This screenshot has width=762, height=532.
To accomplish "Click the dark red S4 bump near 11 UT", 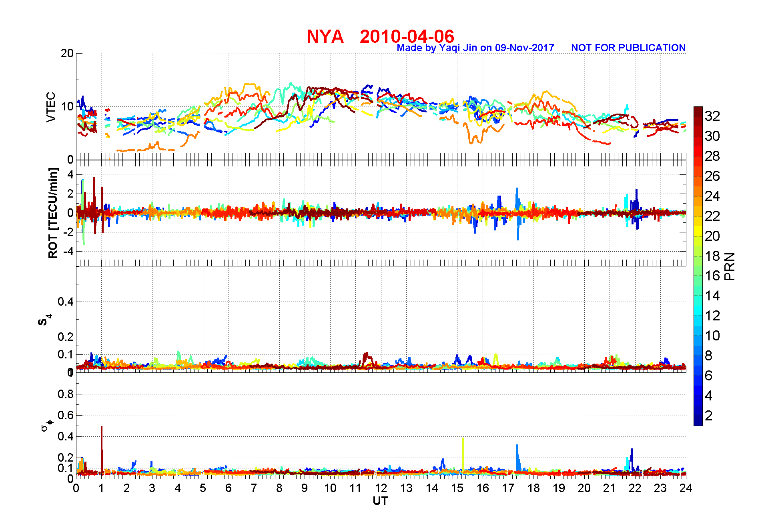I will tap(366, 359).
